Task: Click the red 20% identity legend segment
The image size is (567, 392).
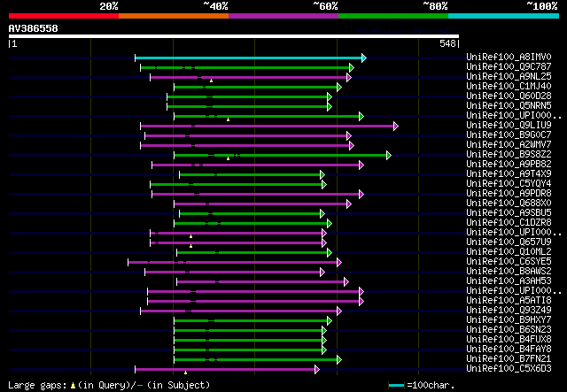Action: (x=64, y=16)
